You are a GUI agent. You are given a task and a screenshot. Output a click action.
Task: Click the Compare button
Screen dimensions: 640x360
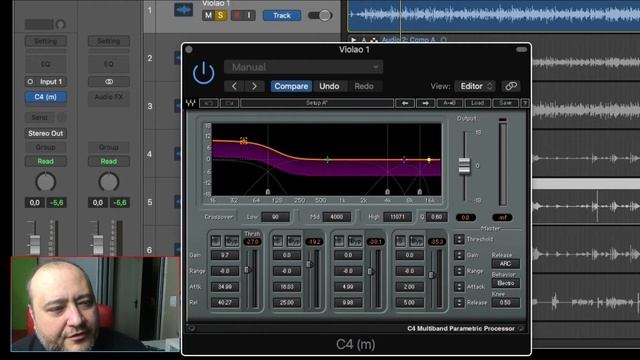291,86
